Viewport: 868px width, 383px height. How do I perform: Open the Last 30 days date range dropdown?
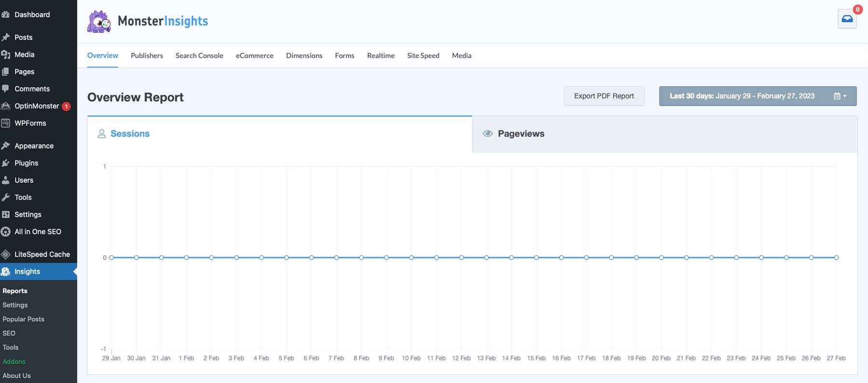[x=757, y=96]
